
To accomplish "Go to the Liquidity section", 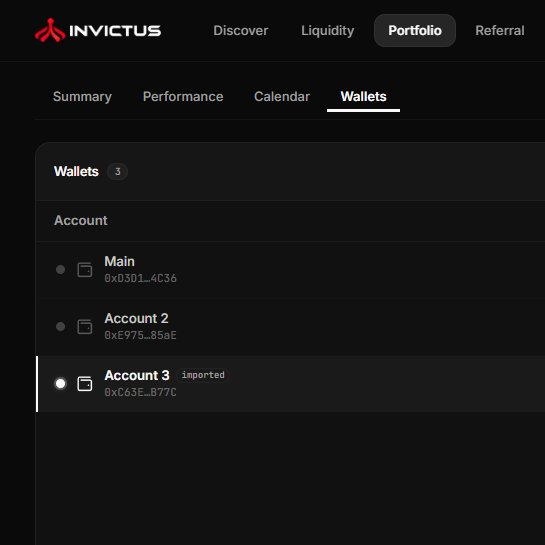I will 327,31.
